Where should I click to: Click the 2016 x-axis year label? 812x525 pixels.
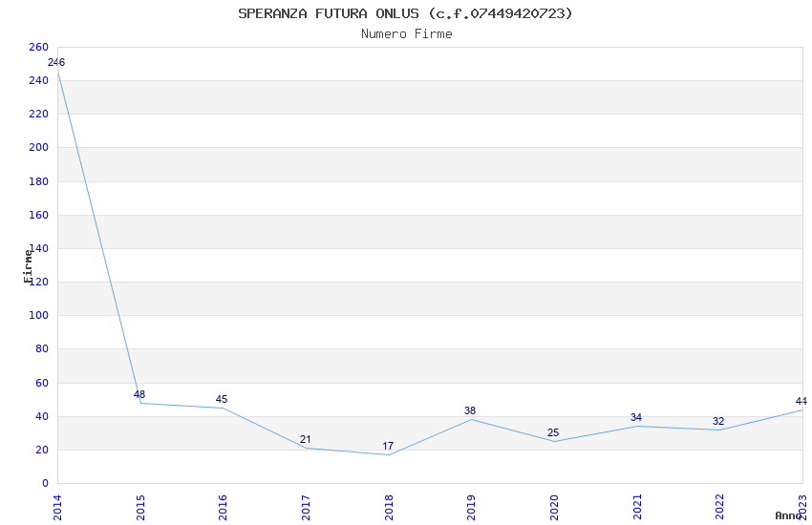pyautogui.click(x=223, y=508)
